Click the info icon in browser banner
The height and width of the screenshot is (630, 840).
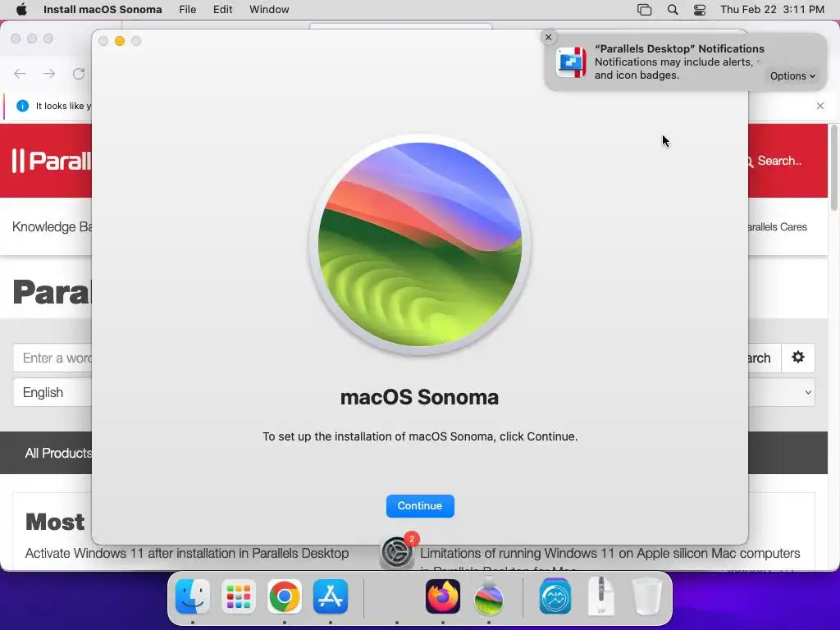[22, 106]
